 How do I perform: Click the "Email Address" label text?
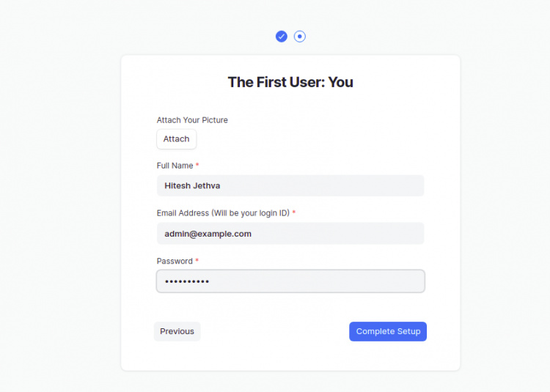point(183,213)
